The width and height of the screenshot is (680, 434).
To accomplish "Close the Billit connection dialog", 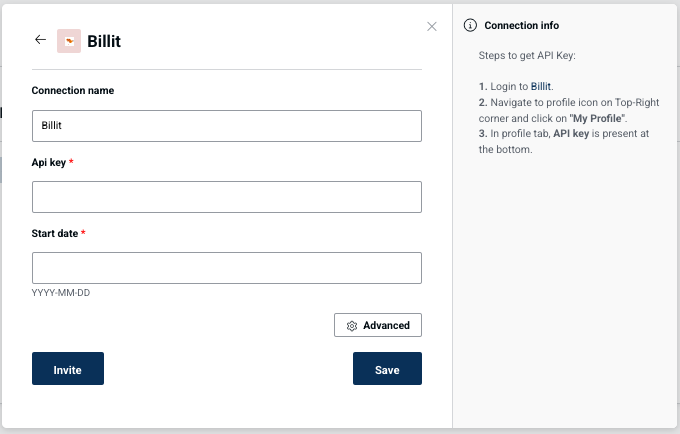I will coord(432,26).
